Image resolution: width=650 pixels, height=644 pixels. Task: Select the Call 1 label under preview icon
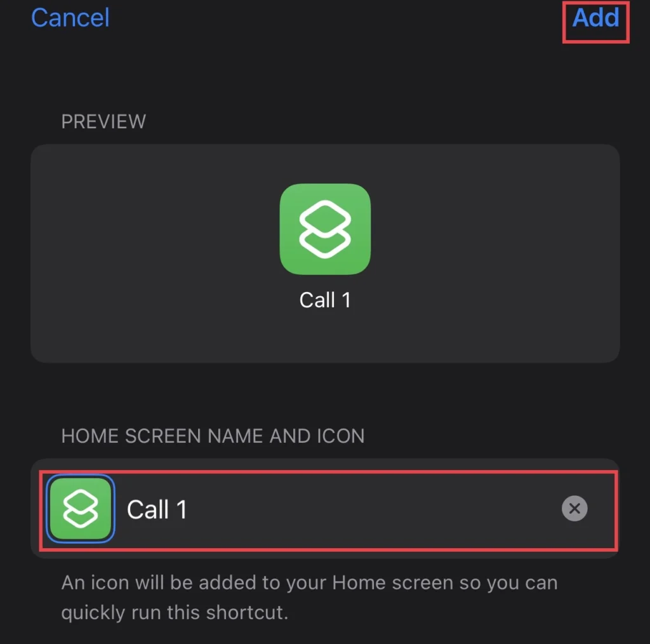tap(325, 300)
